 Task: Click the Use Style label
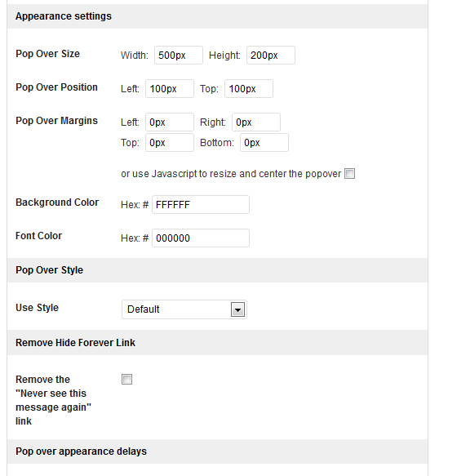(37, 308)
